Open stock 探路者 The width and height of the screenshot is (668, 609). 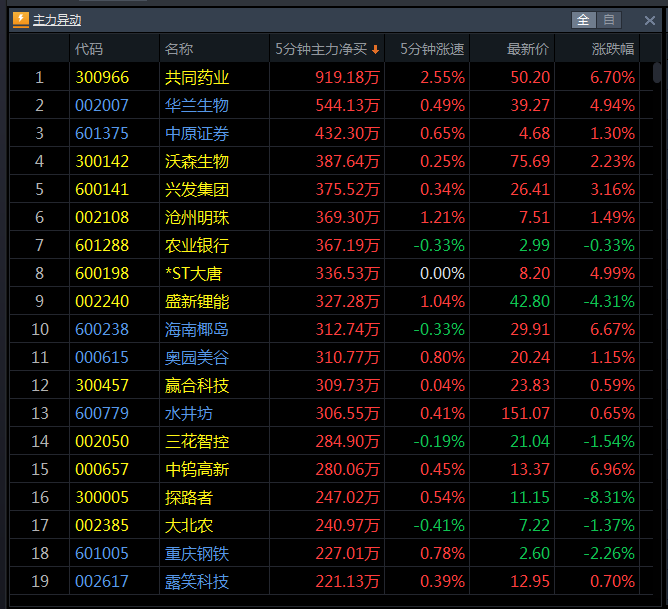(189, 497)
